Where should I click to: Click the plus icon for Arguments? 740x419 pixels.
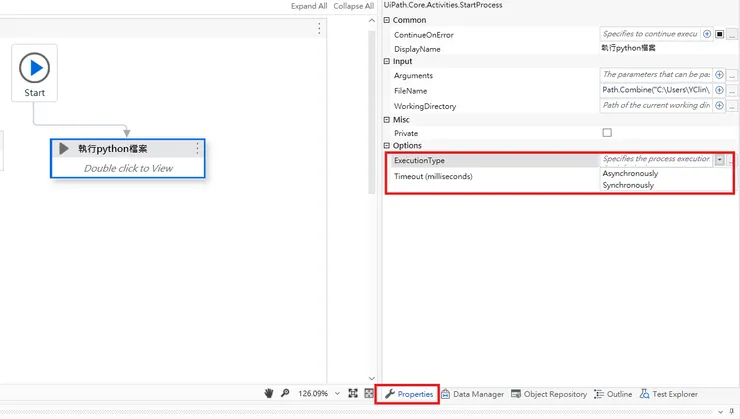click(719, 75)
